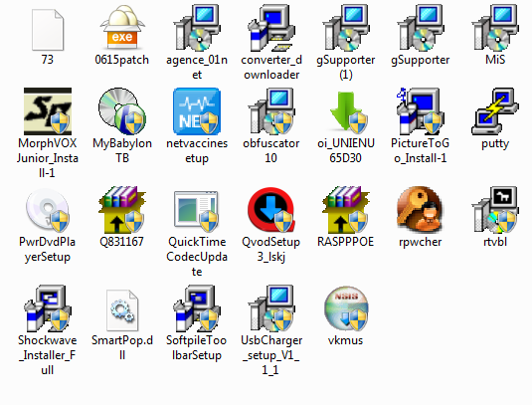Click the SoftpileToolbarSetup icon
The width and height of the screenshot is (532, 405).
[x=197, y=308]
